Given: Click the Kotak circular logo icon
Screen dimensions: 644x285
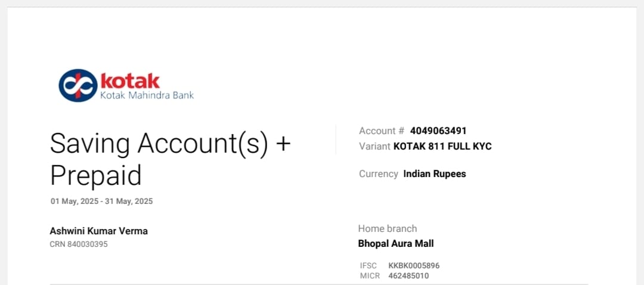Looking at the screenshot, I should tap(78, 85).
